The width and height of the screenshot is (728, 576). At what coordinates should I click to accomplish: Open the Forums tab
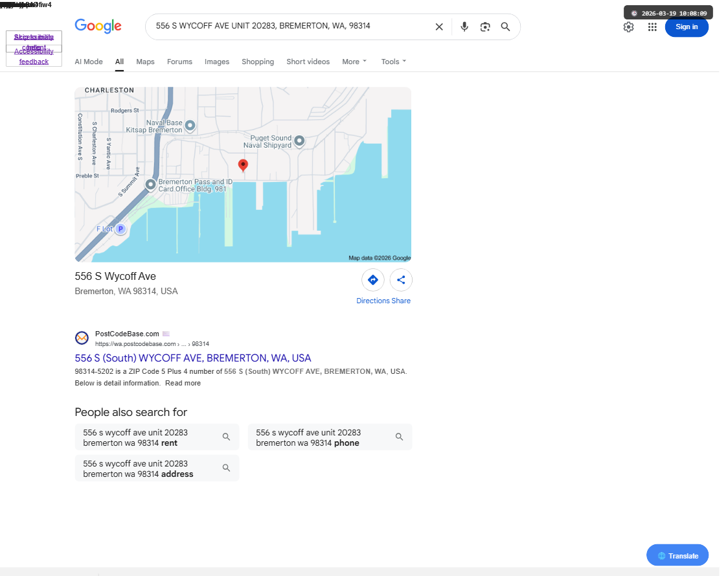click(x=179, y=62)
